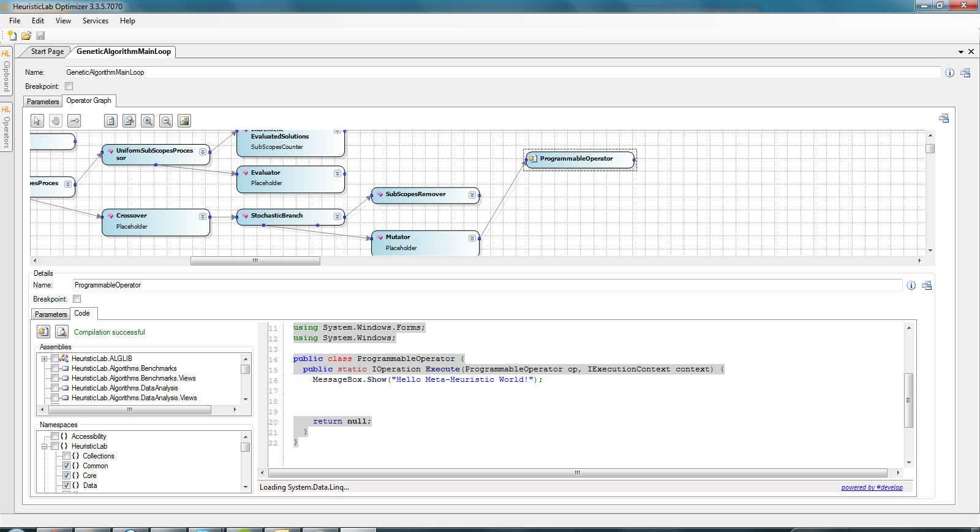The width and height of the screenshot is (980, 532).
Task: Close the GeneticAlgorithmMainLoop document tab
Action: [971, 52]
